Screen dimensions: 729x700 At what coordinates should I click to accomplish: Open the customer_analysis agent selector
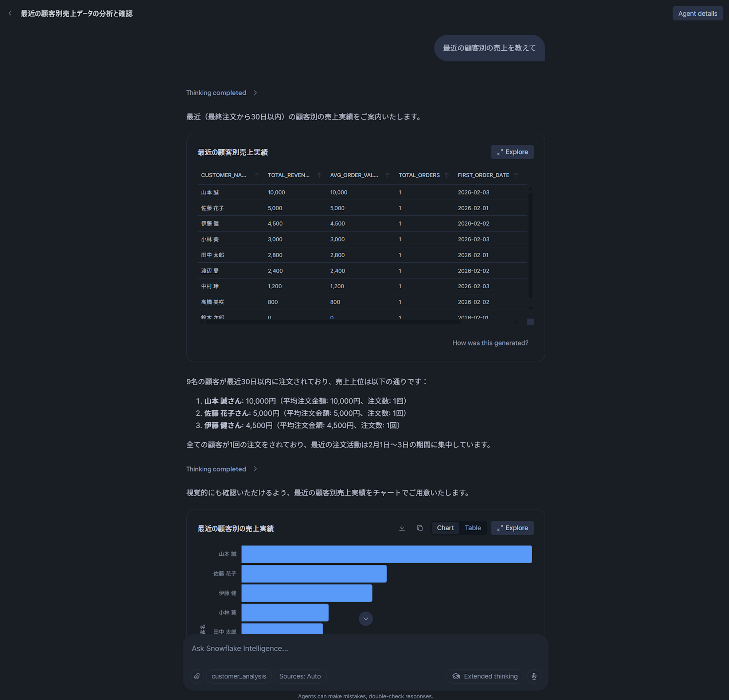click(x=238, y=676)
